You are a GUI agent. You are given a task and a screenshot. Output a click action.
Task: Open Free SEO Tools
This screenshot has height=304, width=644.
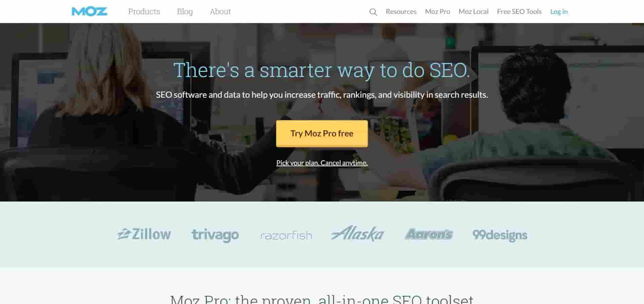pyautogui.click(x=519, y=12)
